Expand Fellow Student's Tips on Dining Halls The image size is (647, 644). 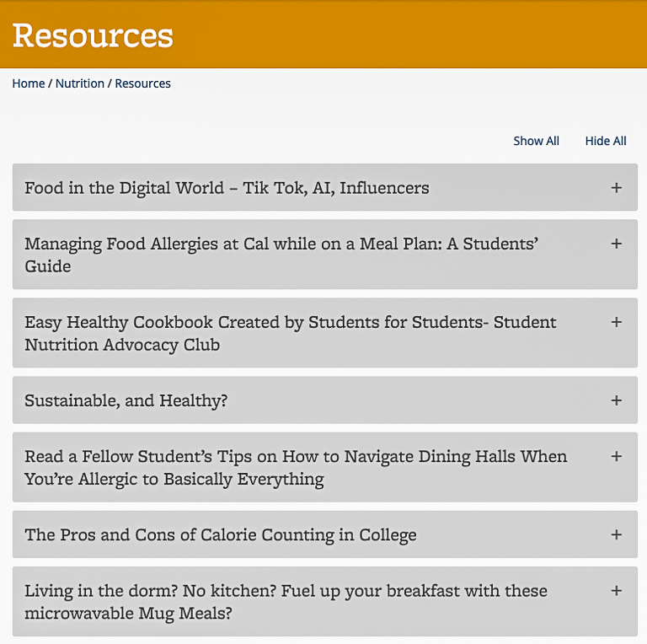[x=295, y=467]
